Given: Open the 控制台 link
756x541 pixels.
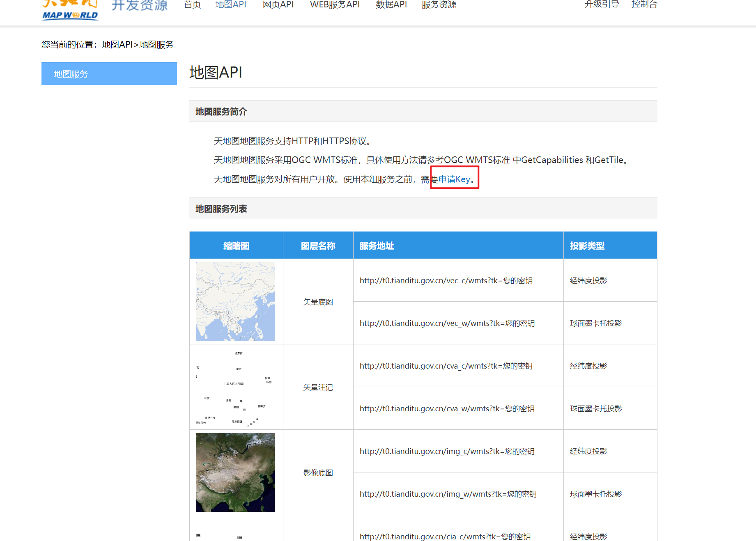Looking at the screenshot, I should [x=644, y=5].
